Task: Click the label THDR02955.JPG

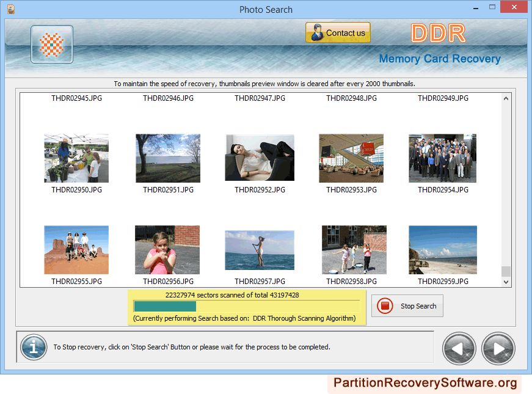Action: [77, 282]
